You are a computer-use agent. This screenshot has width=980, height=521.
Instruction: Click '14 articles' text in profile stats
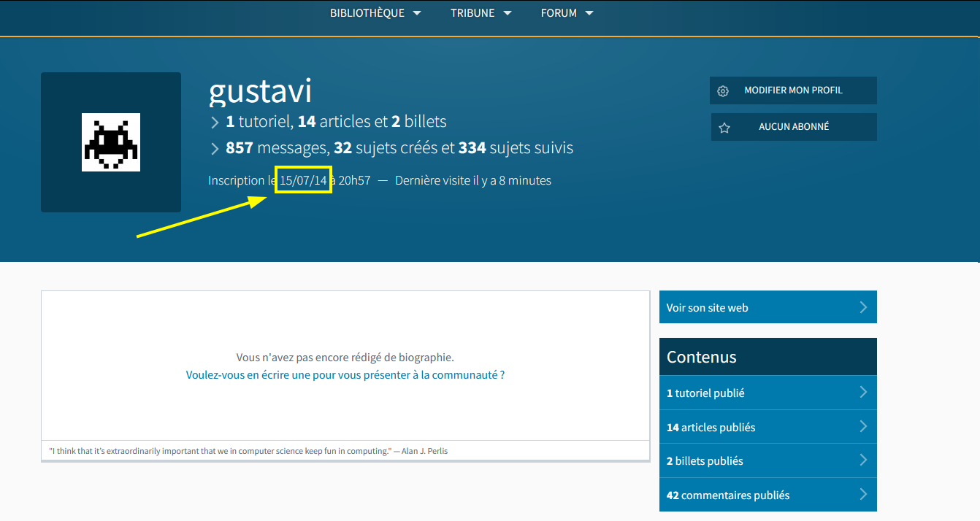click(334, 121)
